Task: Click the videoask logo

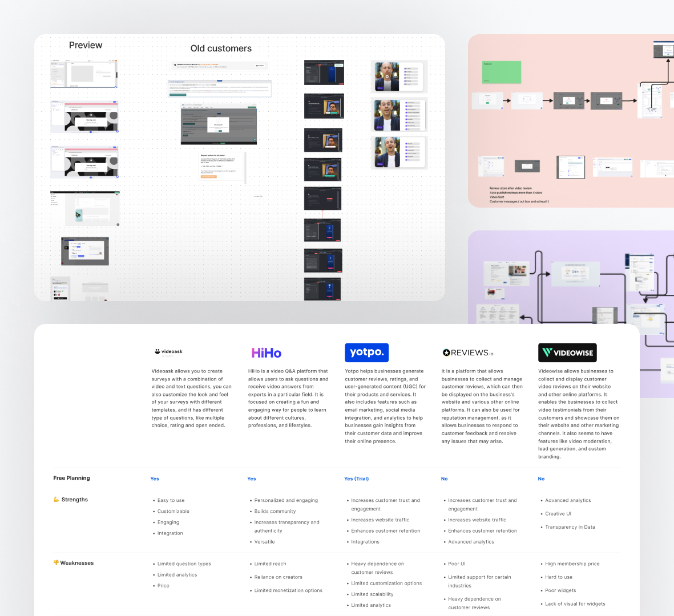Action: click(168, 352)
